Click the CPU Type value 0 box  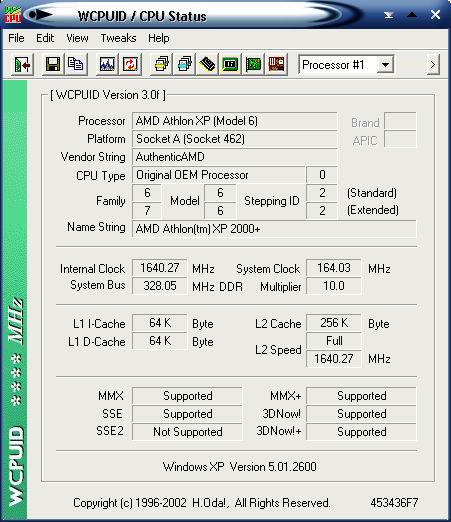pos(321,175)
